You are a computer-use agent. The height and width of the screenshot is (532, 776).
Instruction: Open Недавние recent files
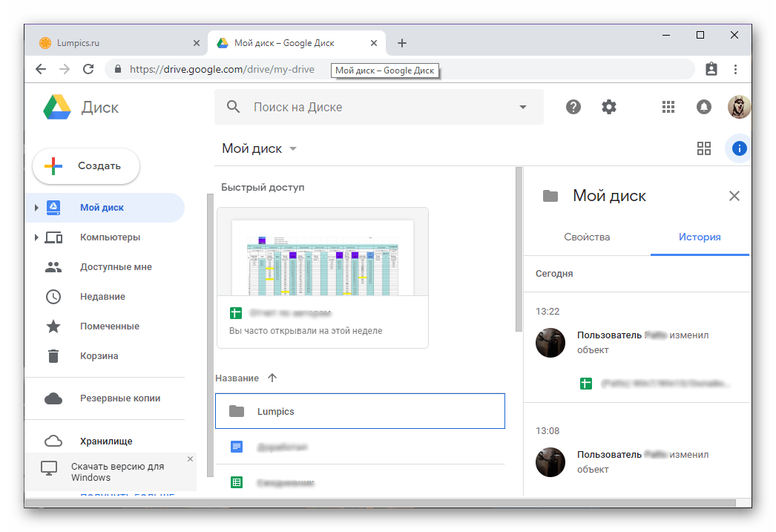click(x=102, y=297)
